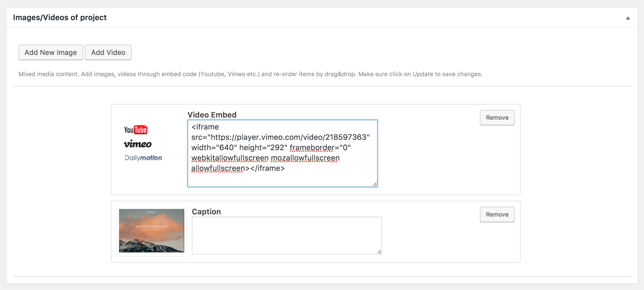Focus the Video Embed code textarea
Viewport: 644px width, 290px height.
(282, 153)
